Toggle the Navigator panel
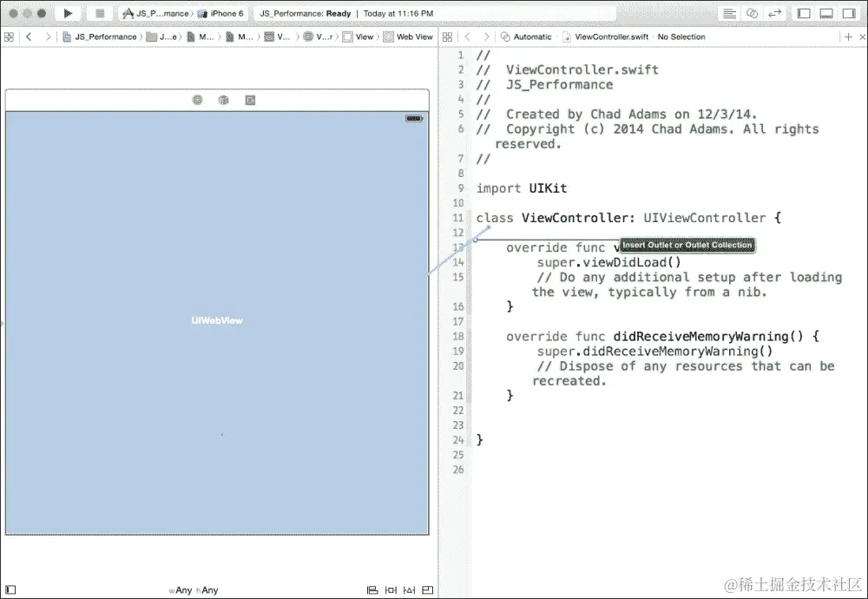The image size is (868, 599). [804, 13]
